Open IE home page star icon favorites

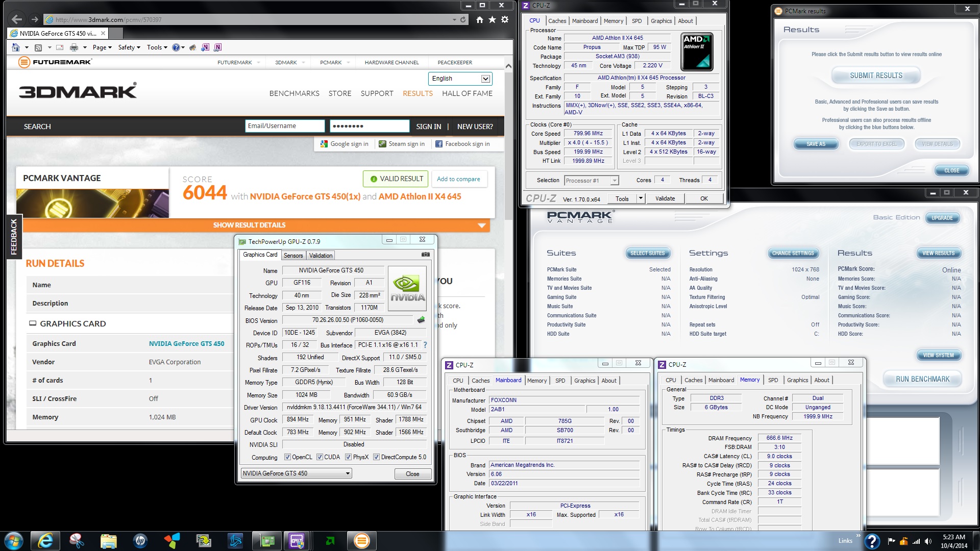click(492, 19)
